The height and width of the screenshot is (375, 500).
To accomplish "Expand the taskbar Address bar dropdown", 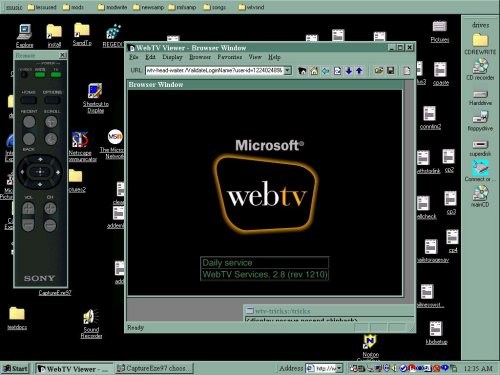I will 339,368.
